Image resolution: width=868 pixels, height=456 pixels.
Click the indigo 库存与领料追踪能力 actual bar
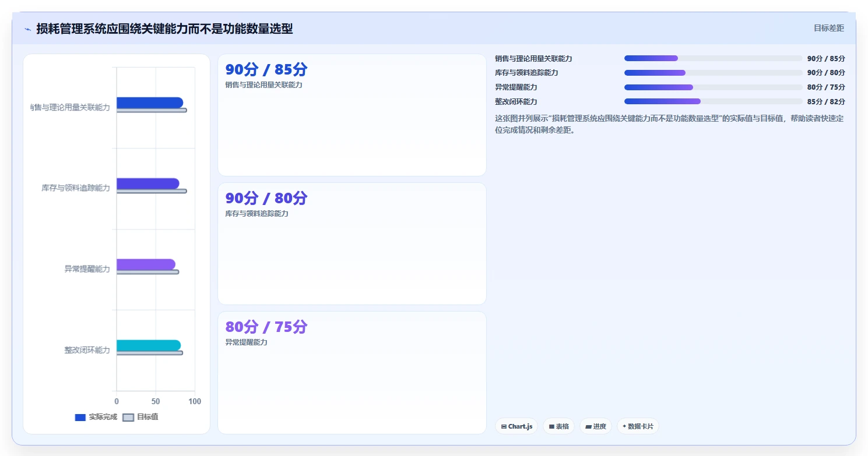pos(148,183)
